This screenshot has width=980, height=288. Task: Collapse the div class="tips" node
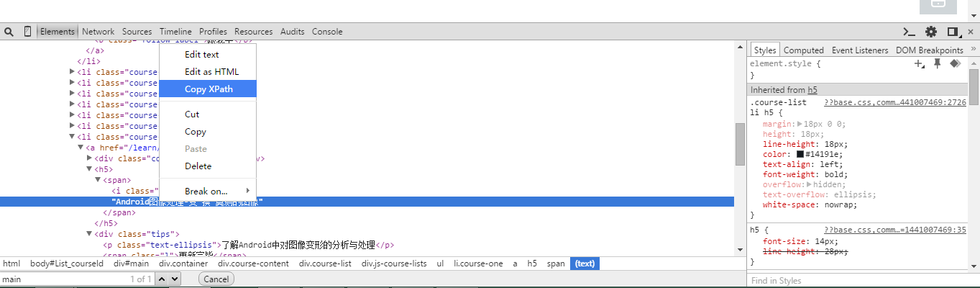(x=89, y=234)
